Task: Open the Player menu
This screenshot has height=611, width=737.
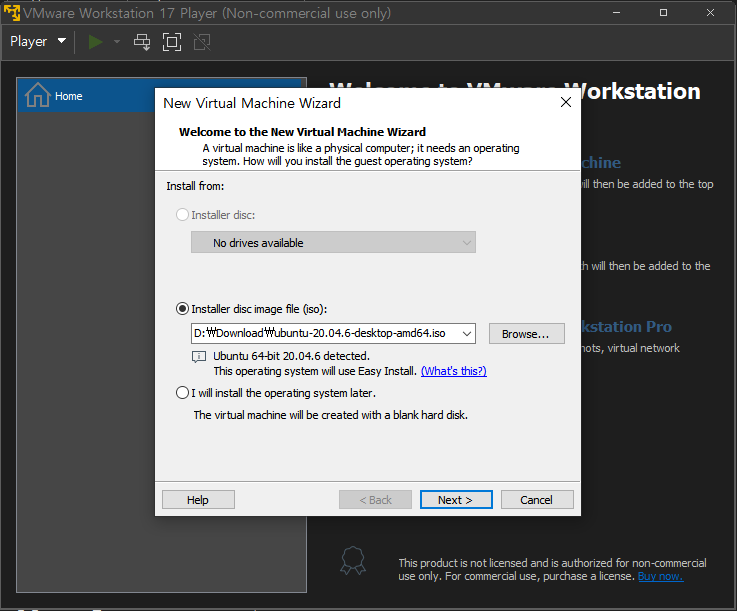Action: [x=38, y=41]
